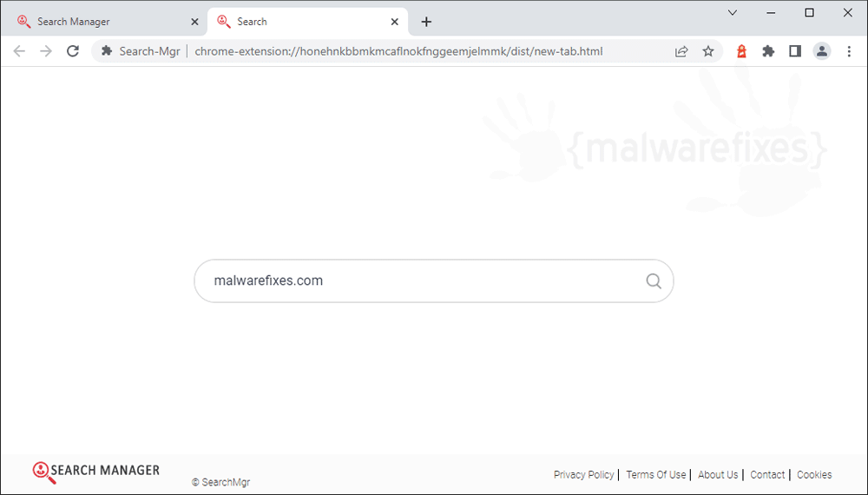Bookmark this tab with the star icon
868x495 pixels.
click(708, 51)
